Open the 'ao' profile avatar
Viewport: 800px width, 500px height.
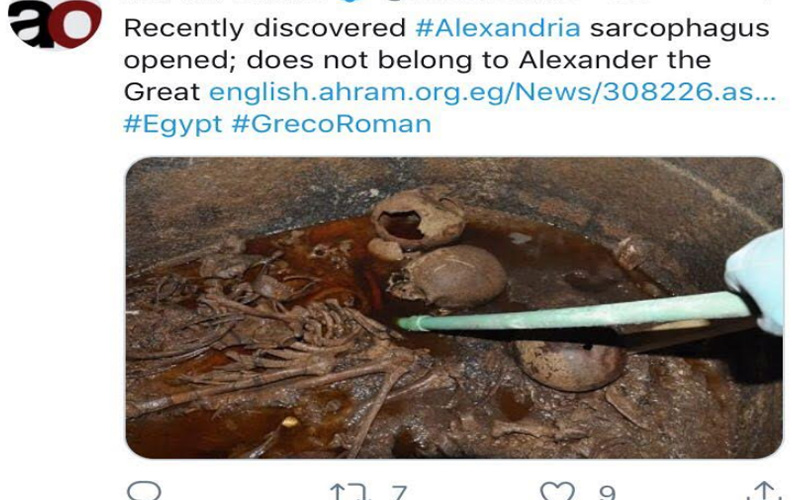[55, 23]
